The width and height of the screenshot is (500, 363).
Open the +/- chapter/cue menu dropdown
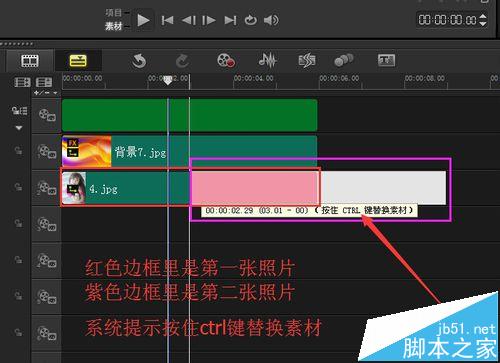click(x=46, y=93)
